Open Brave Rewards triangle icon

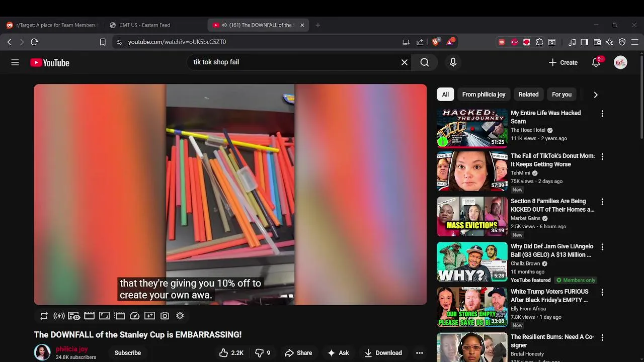450,42
